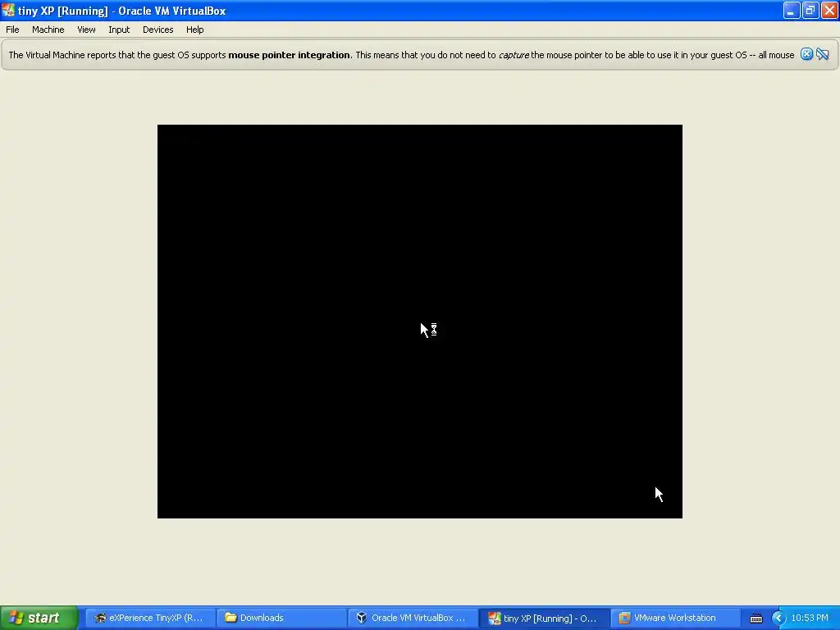Image resolution: width=840 pixels, height=630 pixels.
Task: Dismiss the mouse integration notification
Action: [806, 54]
